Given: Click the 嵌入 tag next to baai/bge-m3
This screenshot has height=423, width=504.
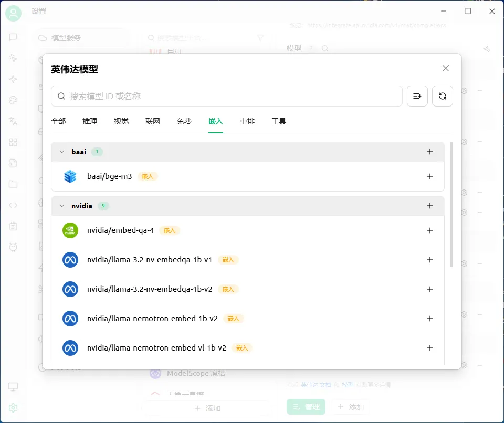Looking at the screenshot, I should click(x=148, y=176).
